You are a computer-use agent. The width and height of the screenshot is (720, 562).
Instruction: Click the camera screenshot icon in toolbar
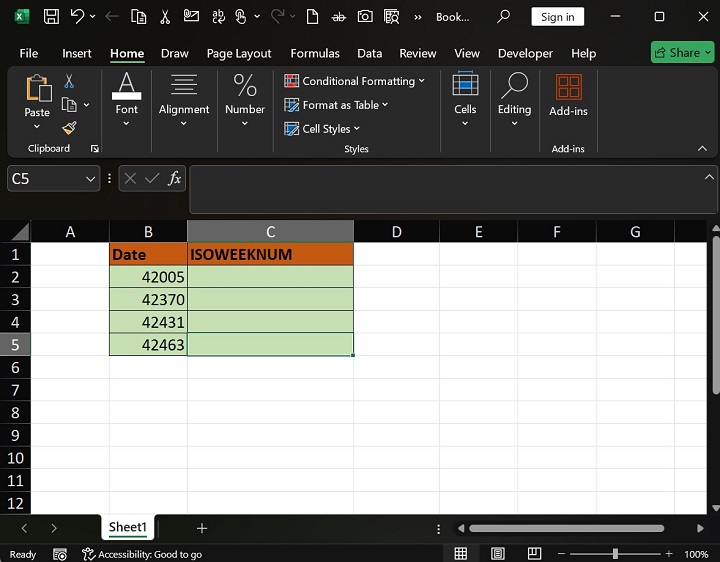coord(365,17)
